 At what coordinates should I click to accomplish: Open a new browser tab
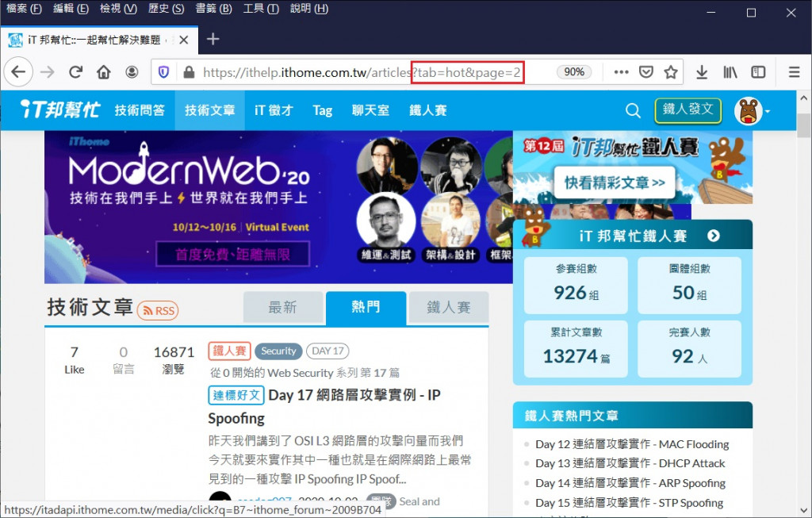click(213, 39)
